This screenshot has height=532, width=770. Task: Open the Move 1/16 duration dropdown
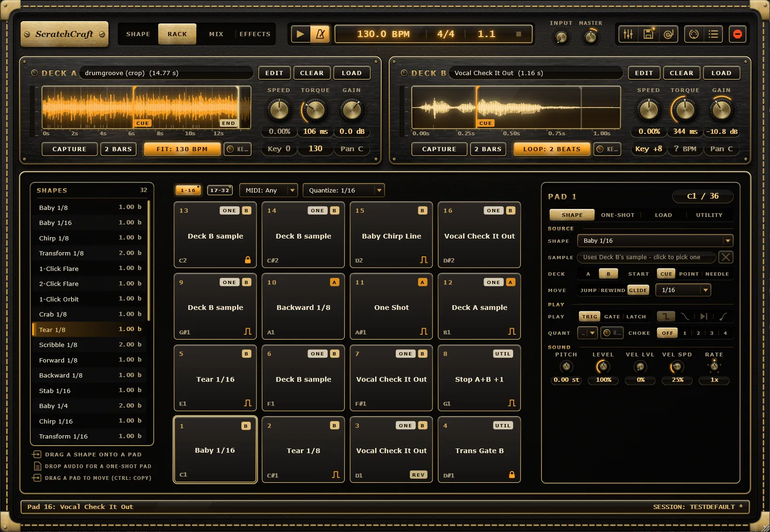click(x=683, y=290)
